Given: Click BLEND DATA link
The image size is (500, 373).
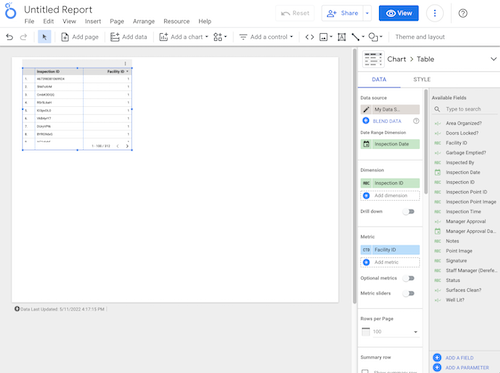Looking at the screenshot, I should 387,121.
